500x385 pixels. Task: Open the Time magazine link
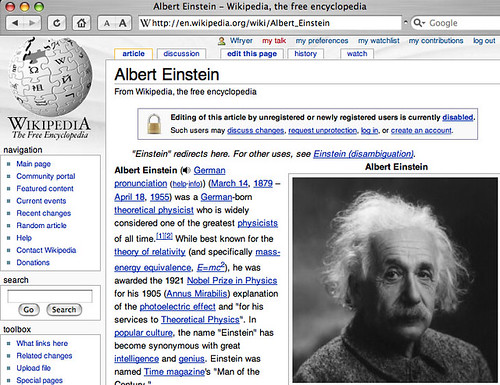click(x=174, y=372)
